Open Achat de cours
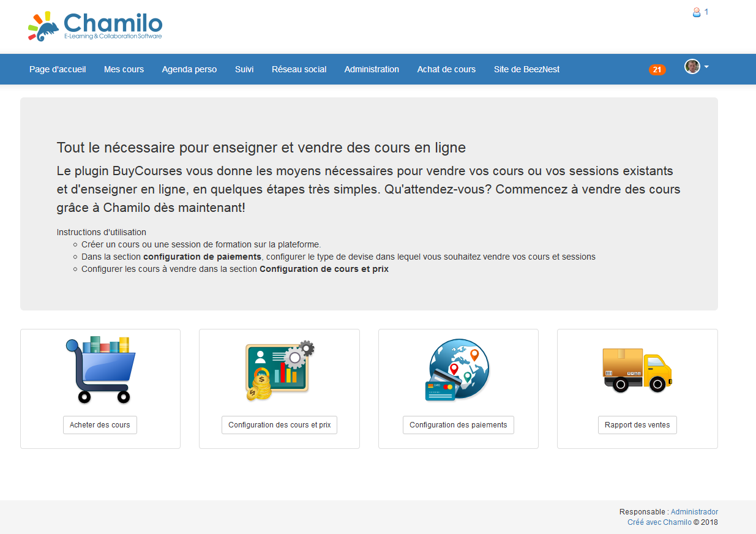The width and height of the screenshot is (756, 534). [446, 69]
